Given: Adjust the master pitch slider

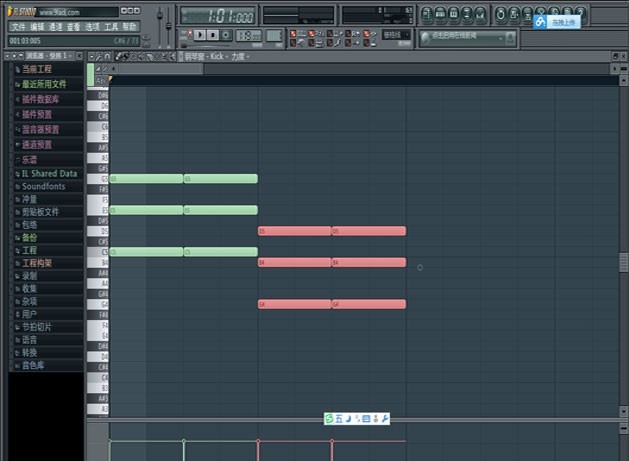Looking at the screenshot, I should tap(168, 26).
